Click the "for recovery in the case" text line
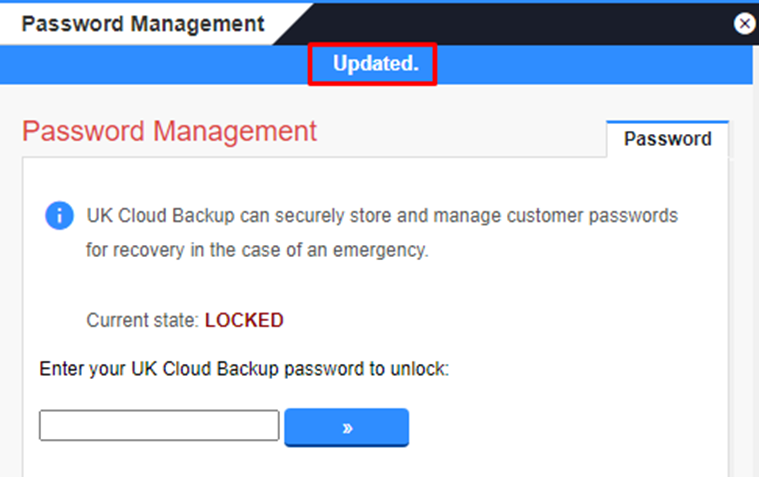This screenshot has height=477, width=759. coord(258,250)
